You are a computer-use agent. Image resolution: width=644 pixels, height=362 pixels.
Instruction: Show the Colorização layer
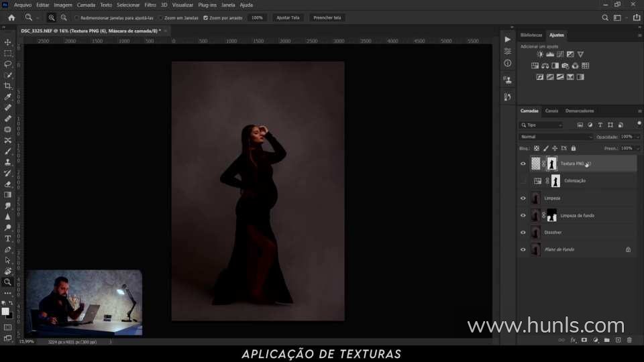523,180
